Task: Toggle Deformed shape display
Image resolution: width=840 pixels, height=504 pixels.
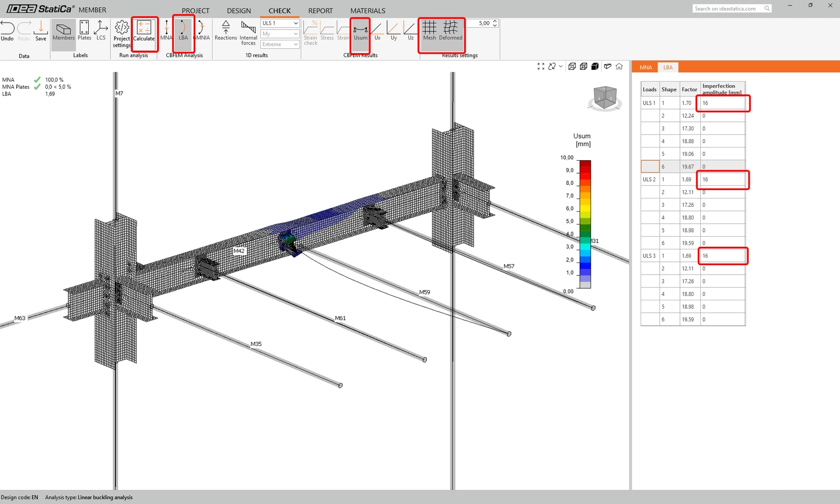Action: [x=450, y=30]
